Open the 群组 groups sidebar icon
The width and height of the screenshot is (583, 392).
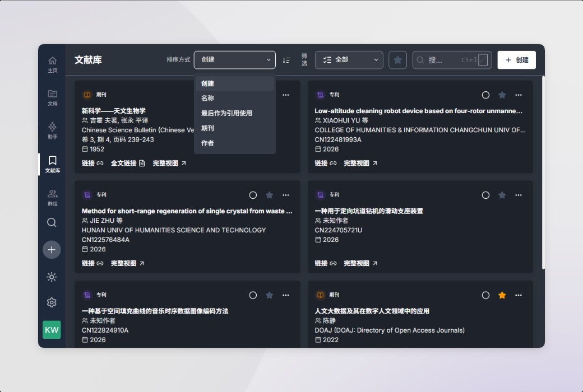[53, 198]
